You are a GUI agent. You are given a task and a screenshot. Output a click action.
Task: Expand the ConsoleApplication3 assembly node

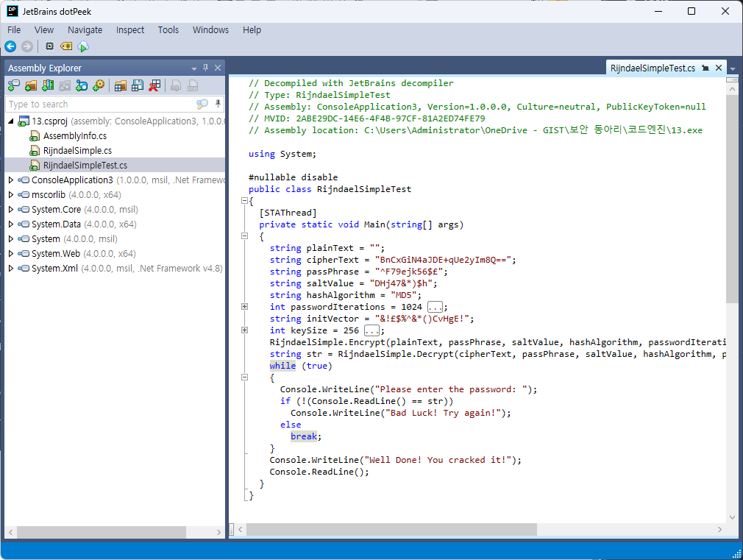(10, 180)
